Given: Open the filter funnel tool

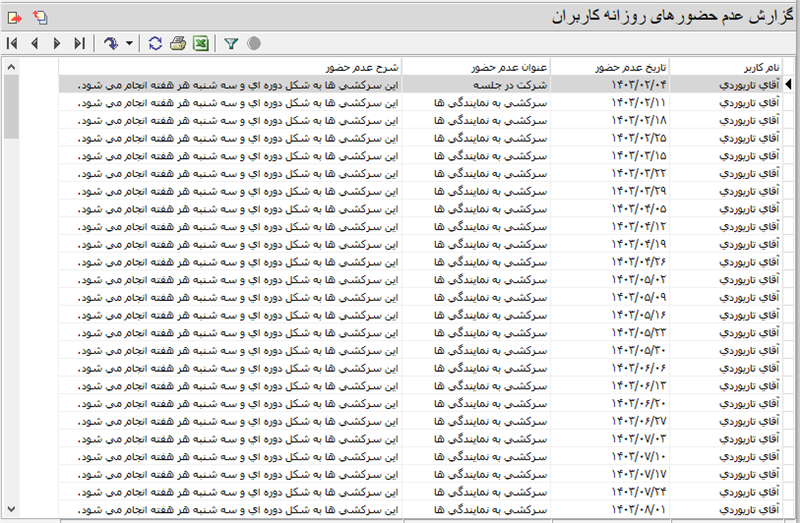Looking at the screenshot, I should 231,44.
